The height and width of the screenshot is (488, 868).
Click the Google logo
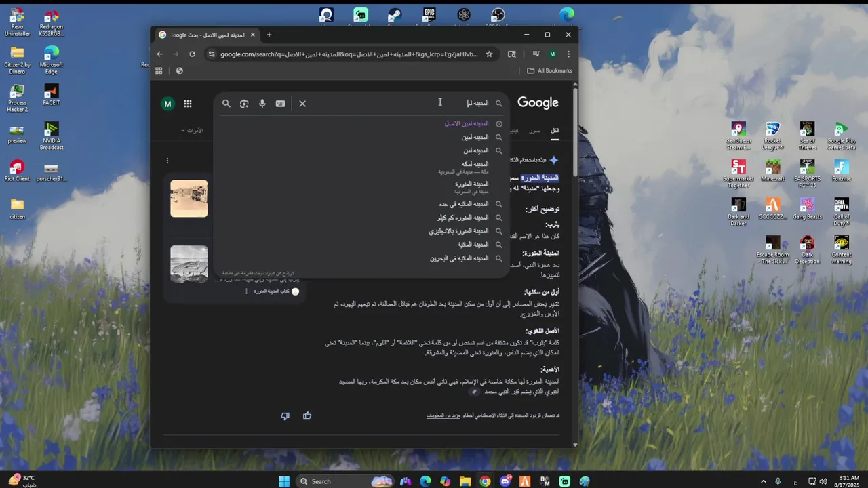pyautogui.click(x=538, y=102)
